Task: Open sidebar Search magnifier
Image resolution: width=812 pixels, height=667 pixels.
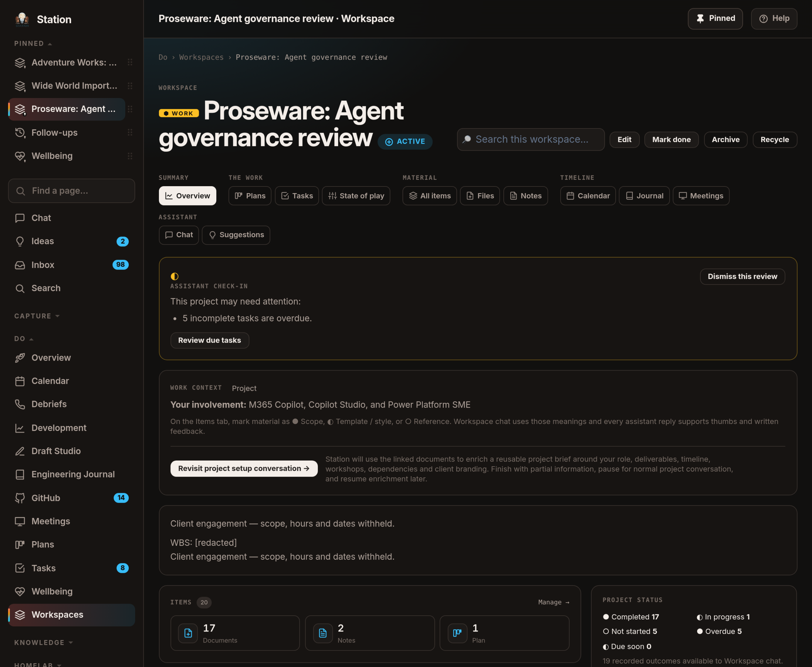Action: point(71,288)
